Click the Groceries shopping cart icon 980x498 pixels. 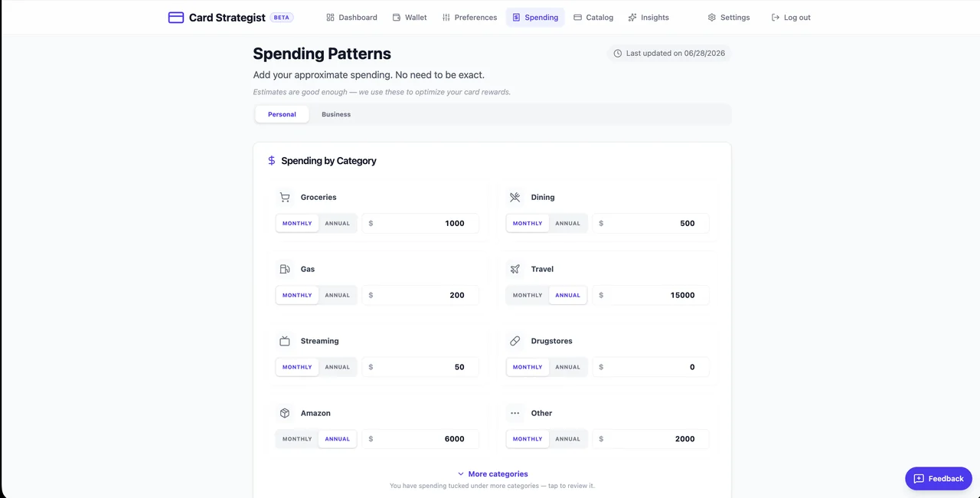pos(285,198)
